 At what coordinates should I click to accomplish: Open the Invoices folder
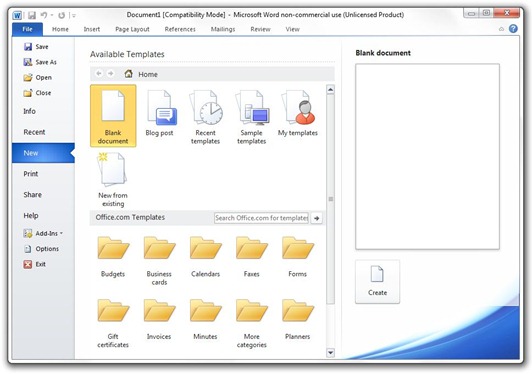pos(159,319)
